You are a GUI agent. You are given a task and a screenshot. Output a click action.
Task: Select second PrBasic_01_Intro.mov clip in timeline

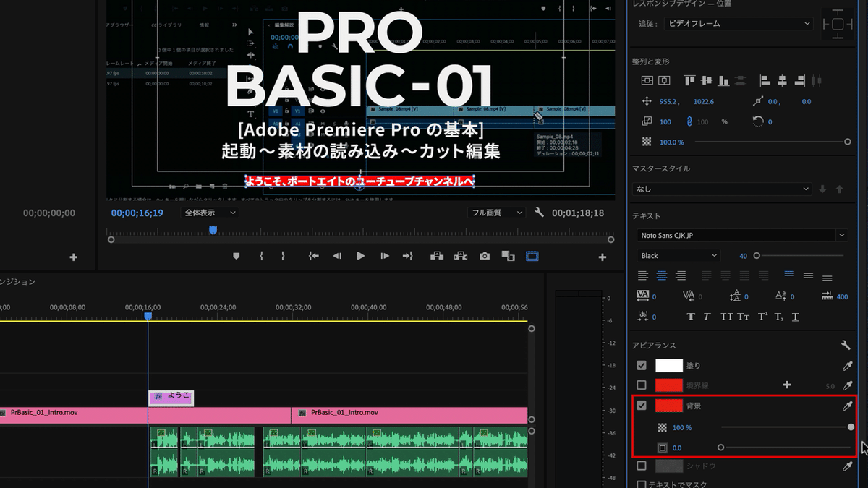(x=409, y=415)
